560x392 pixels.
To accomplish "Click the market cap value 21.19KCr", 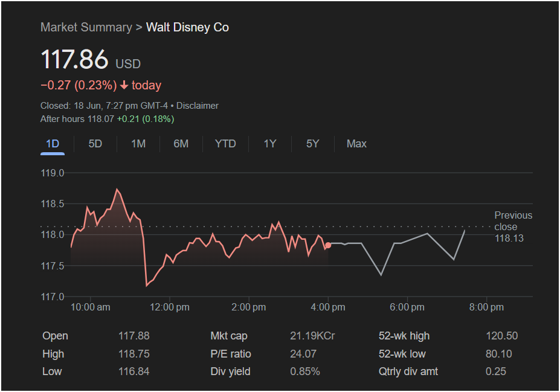I will click(312, 336).
